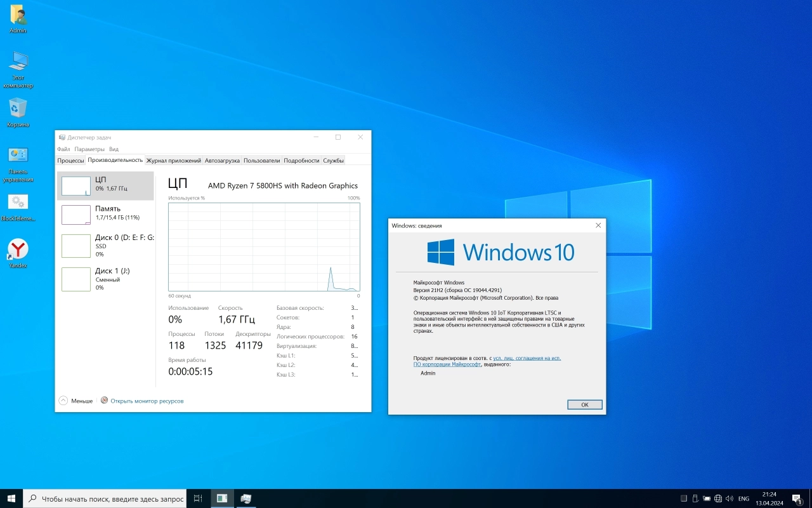Open Task View on the taskbar
The height and width of the screenshot is (508, 812).
198,498
